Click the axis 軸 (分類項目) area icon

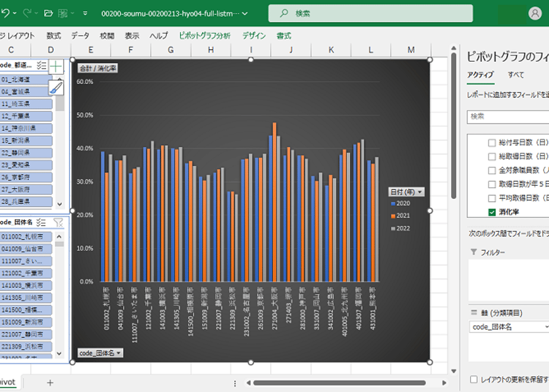pos(474,312)
